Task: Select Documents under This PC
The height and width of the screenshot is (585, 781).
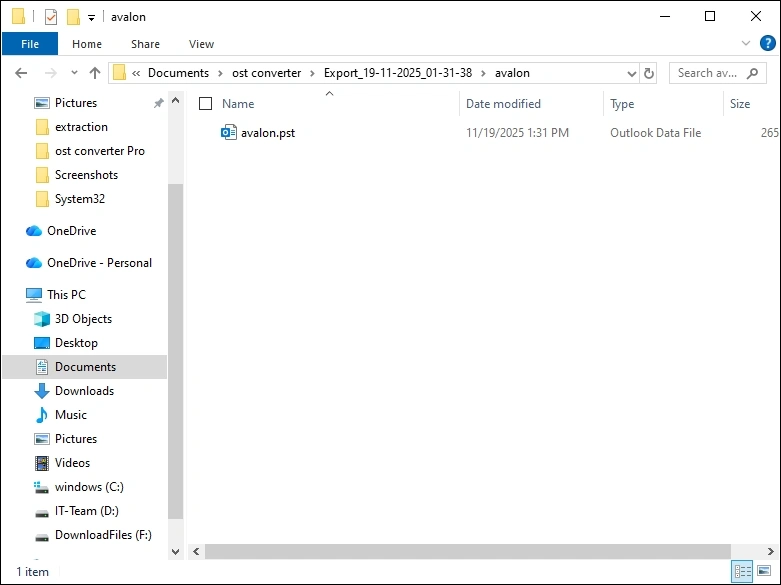Action: [85, 367]
